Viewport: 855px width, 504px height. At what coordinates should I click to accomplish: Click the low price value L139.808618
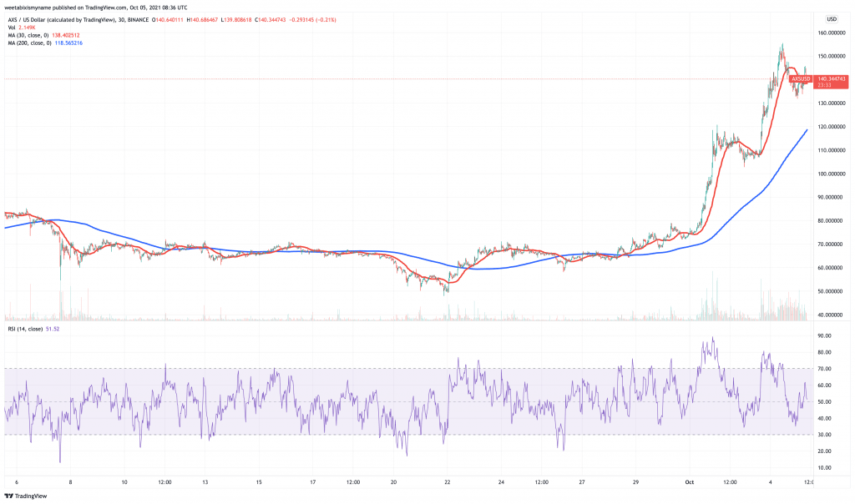coord(235,20)
